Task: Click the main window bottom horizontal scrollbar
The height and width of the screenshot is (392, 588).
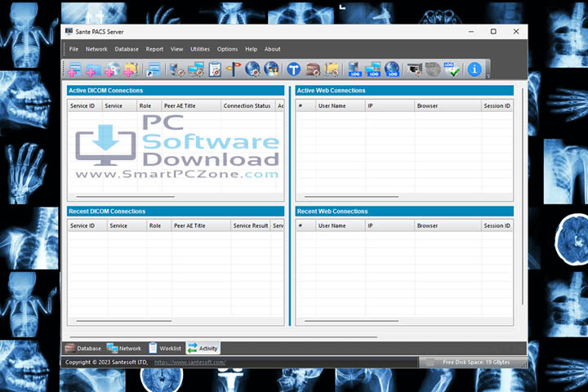Action: [x=224, y=336]
